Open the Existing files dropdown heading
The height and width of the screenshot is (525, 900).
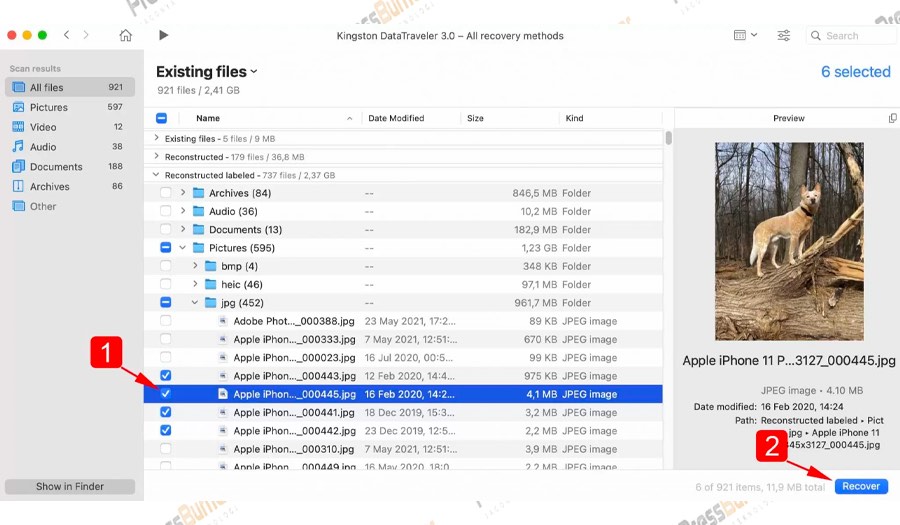coord(207,72)
